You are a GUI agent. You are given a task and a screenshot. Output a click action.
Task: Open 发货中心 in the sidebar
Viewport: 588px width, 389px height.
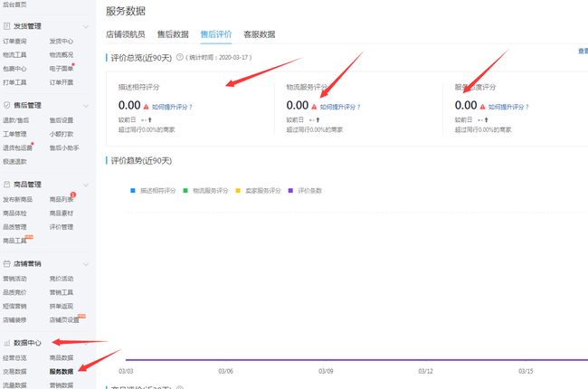[62, 42]
